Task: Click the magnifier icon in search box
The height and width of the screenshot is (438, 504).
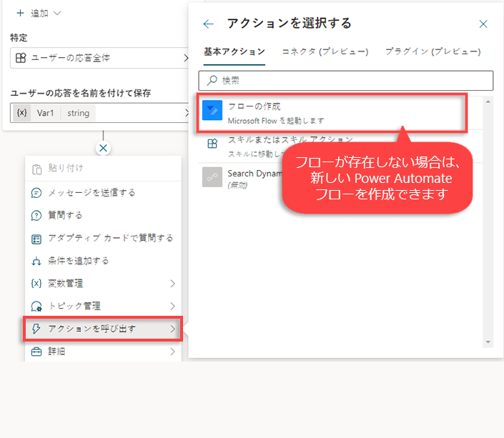Action: click(212, 80)
